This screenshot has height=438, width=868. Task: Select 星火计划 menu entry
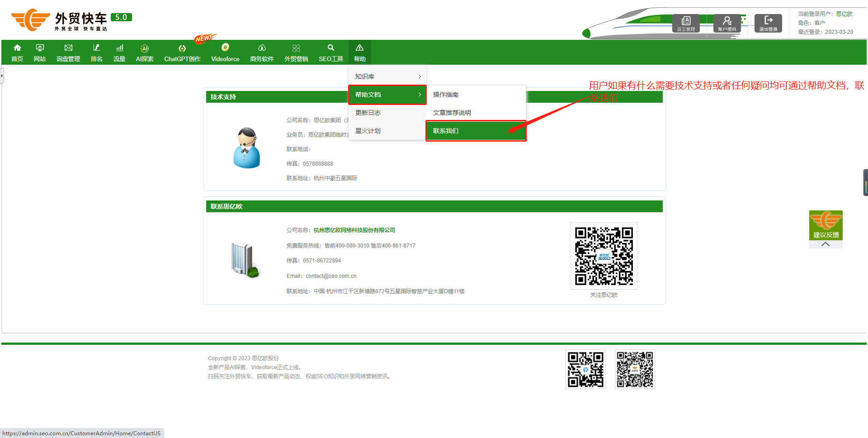(x=387, y=131)
